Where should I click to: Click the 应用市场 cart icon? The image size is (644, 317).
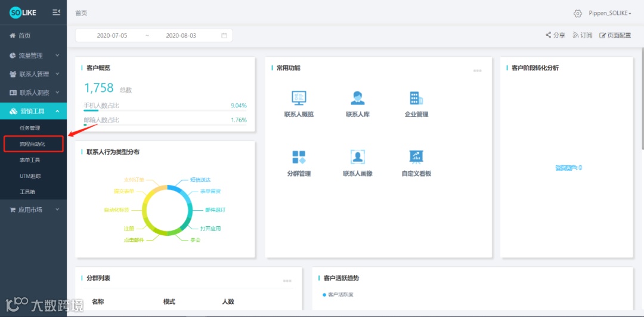coord(13,210)
